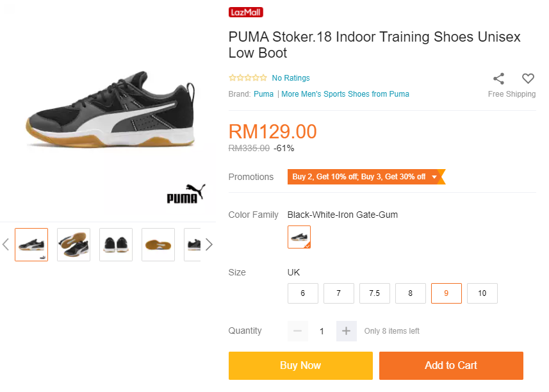This screenshot has height=392, width=549.
Task: Click the LazMall badge
Action: click(x=246, y=12)
